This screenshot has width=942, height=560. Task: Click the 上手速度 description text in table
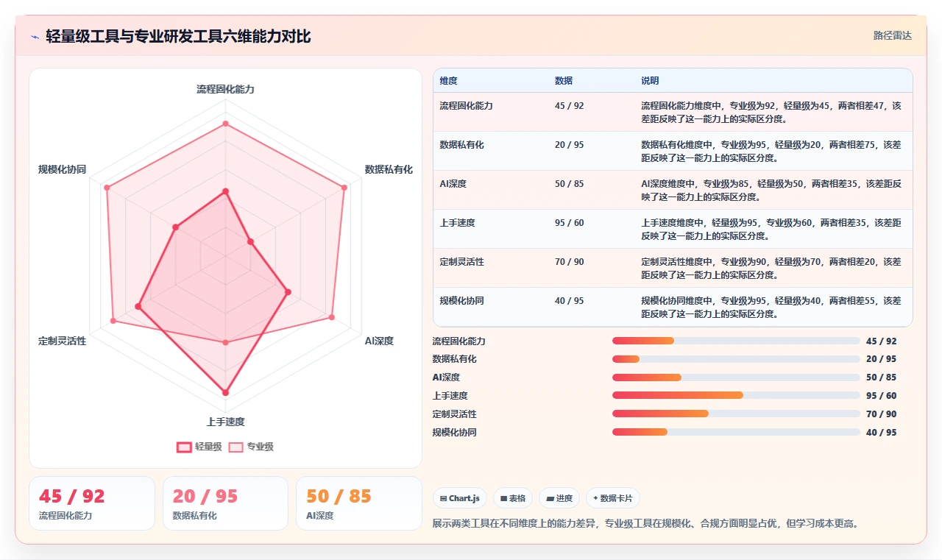pos(771,230)
